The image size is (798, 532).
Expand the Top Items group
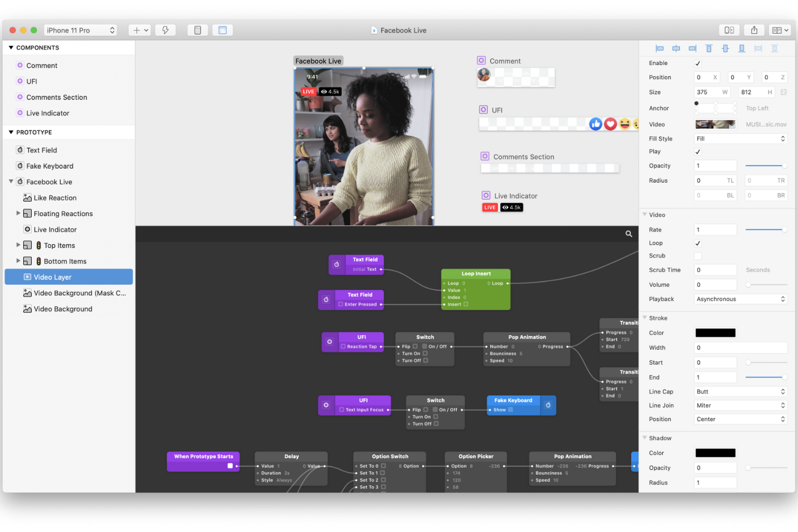pyautogui.click(x=18, y=245)
